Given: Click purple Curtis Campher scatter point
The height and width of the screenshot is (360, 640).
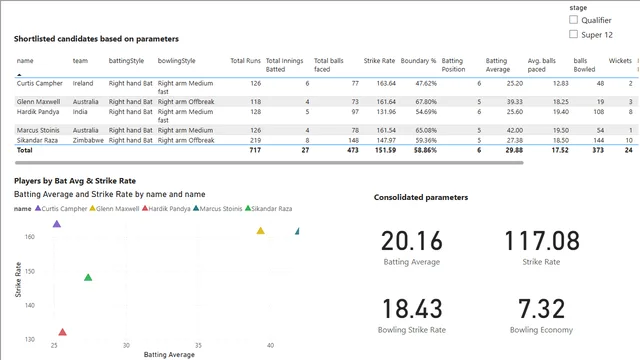Looking at the screenshot, I should coord(57,224).
